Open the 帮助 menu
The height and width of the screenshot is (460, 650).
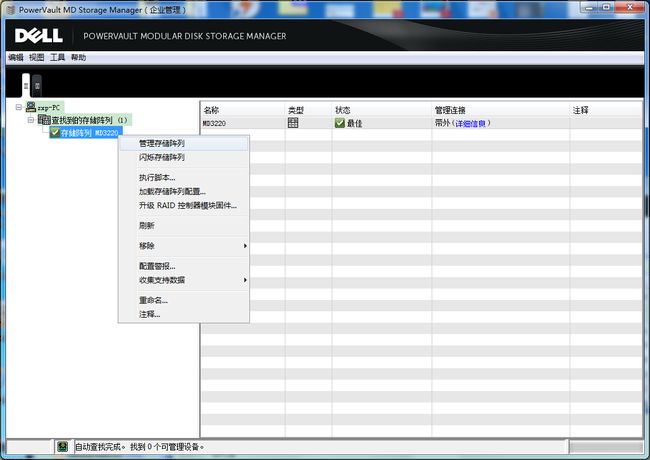78,58
